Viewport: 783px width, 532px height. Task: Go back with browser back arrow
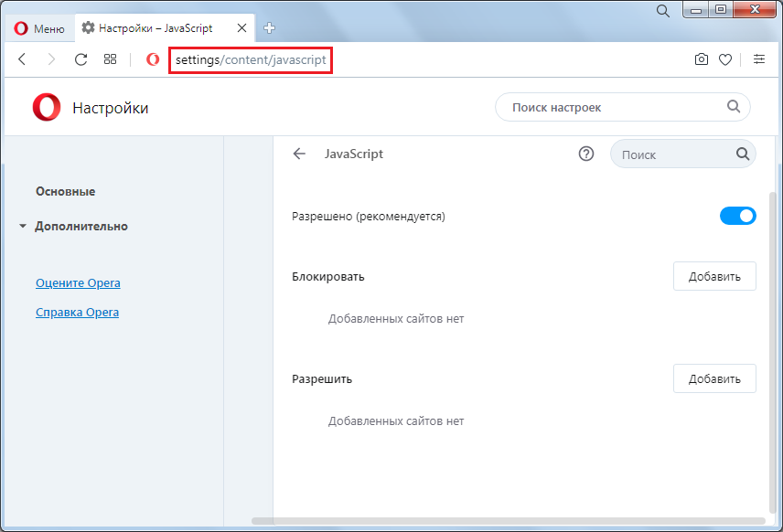pos(22,59)
